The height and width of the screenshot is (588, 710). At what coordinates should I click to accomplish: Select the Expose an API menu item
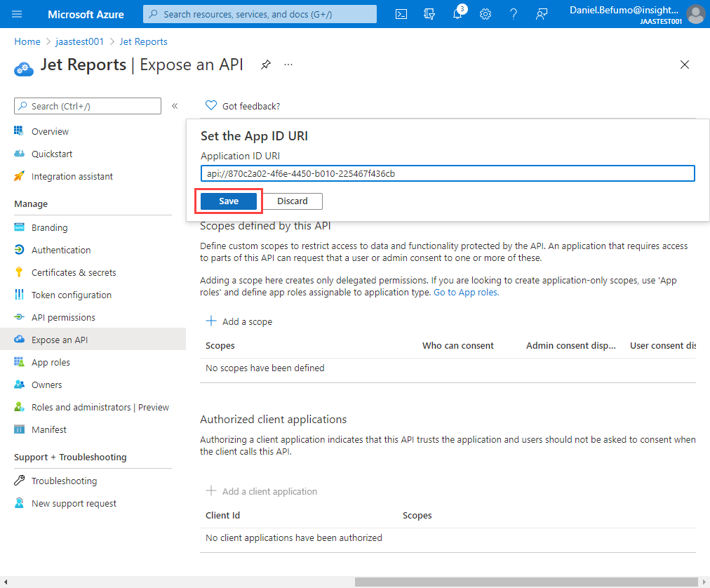(x=93, y=340)
